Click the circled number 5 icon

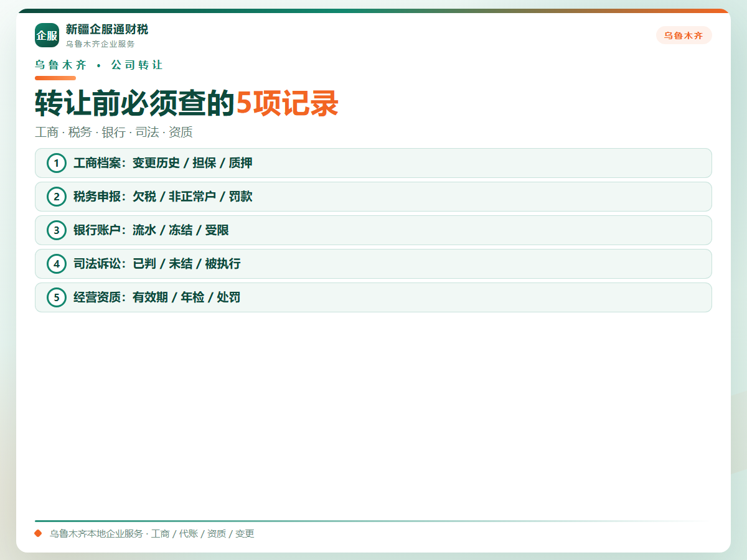[x=57, y=297]
